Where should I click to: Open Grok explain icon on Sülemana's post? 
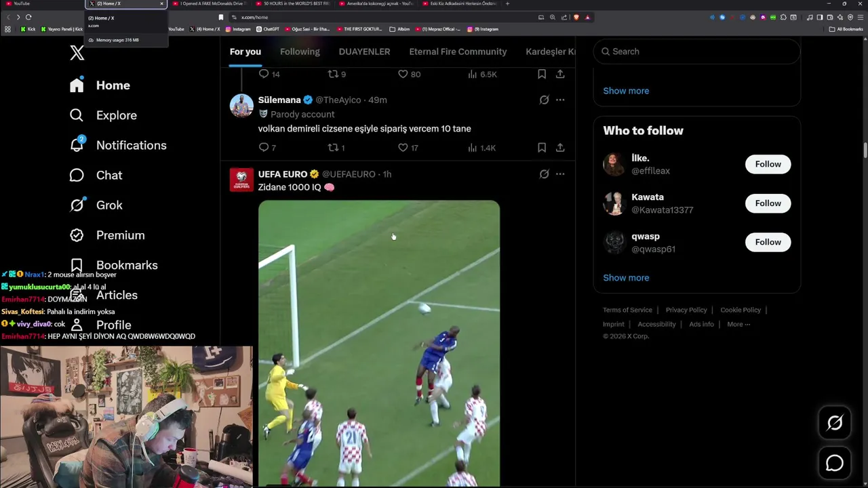[x=544, y=100]
